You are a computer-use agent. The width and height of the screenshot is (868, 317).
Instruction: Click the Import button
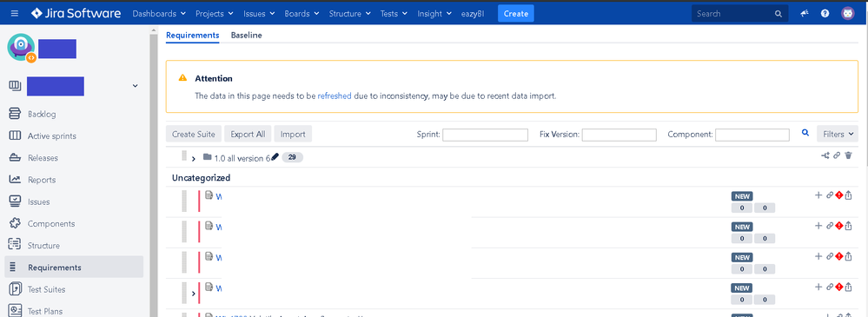point(293,134)
